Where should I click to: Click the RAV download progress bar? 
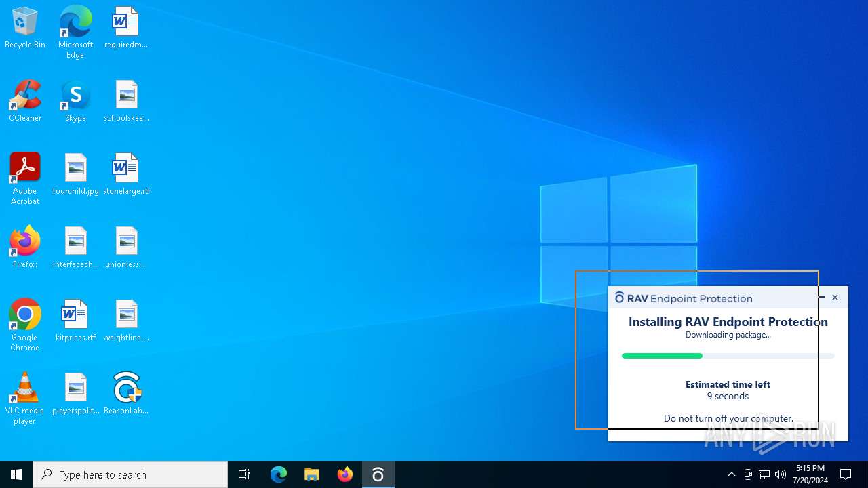[x=728, y=356]
